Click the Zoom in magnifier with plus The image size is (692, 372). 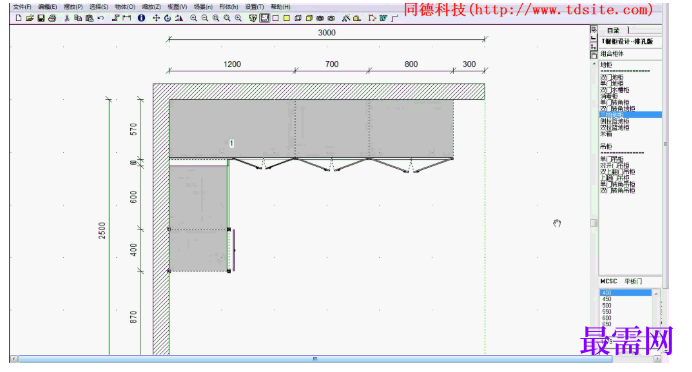click(x=193, y=18)
